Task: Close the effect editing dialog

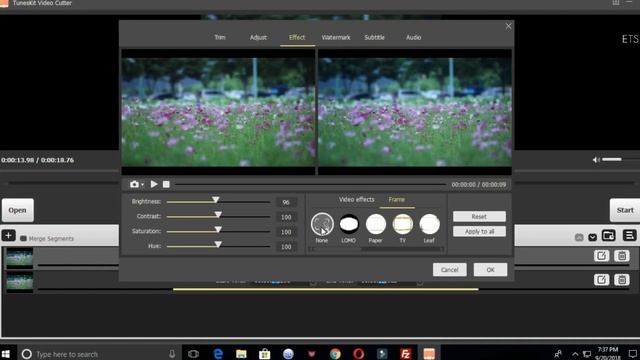Action: tap(508, 26)
